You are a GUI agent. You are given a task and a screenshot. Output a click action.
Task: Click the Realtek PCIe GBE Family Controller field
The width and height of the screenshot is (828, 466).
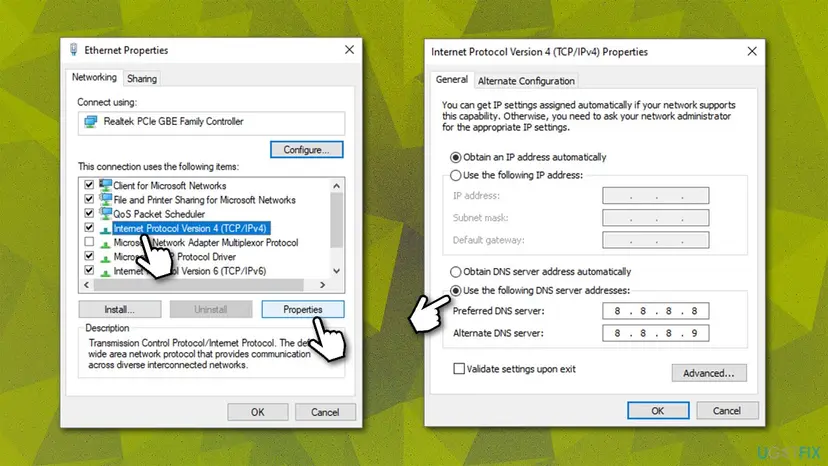[x=211, y=123]
